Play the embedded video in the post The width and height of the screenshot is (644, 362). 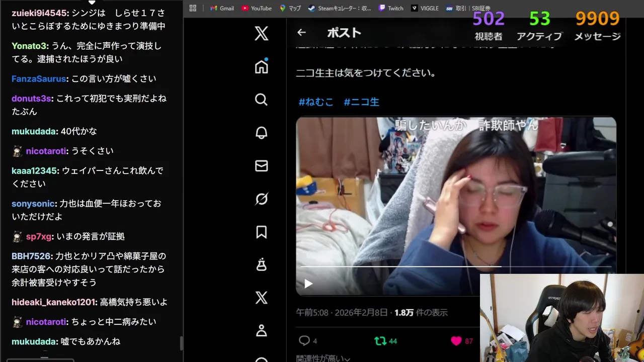pyautogui.click(x=308, y=284)
